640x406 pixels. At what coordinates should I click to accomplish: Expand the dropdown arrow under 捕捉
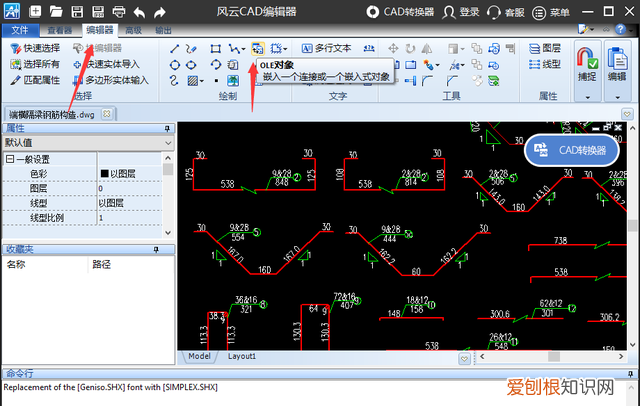[x=587, y=98]
